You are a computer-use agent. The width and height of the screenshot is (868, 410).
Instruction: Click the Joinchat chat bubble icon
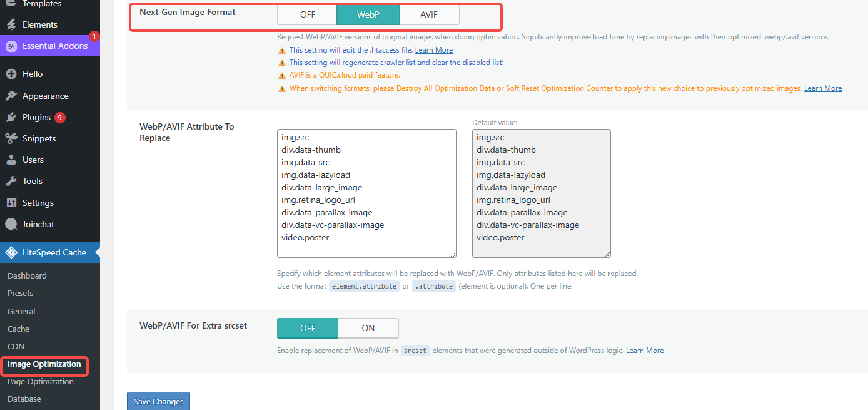pos(13,224)
